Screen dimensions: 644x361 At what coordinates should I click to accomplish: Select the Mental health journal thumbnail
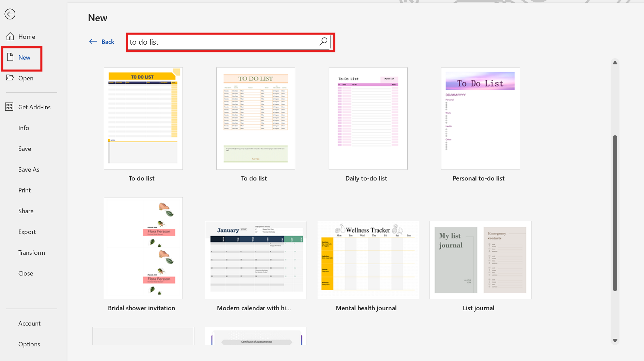(x=368, y=260)
